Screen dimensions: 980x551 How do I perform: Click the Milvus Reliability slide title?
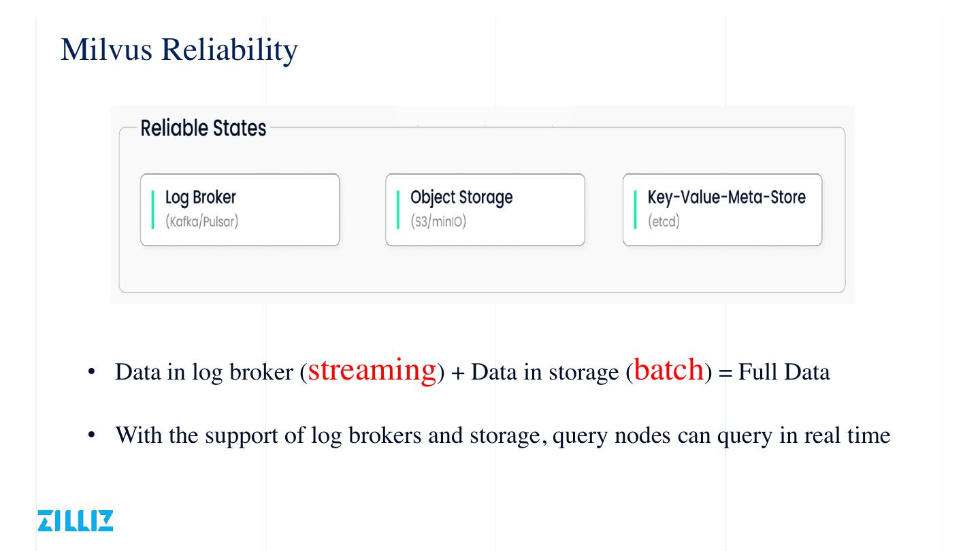coord(179,50)
